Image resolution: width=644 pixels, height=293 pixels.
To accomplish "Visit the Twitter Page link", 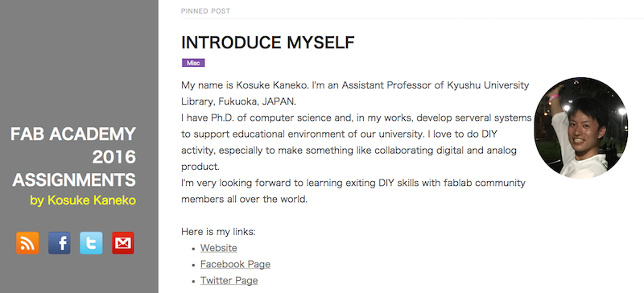I will coord(229,281).
